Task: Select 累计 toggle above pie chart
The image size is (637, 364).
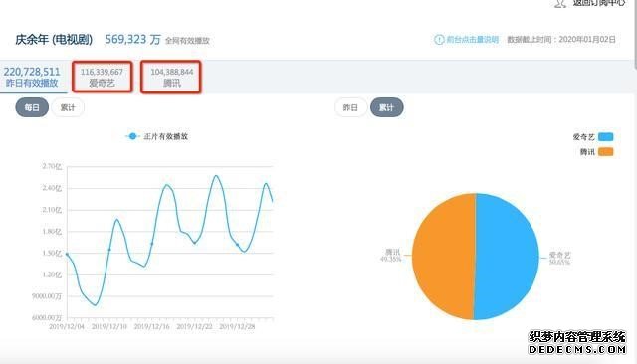Action: [386, 107]
